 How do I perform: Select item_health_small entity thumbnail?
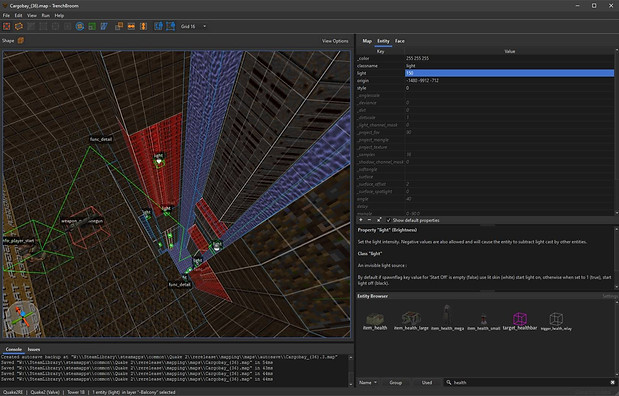[x=484, y=321]
